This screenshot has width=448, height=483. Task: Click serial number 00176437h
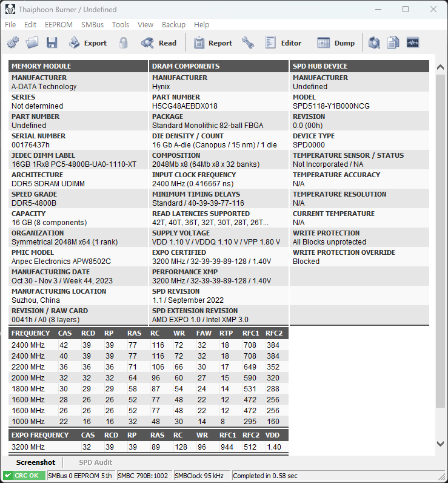(30, 145)
